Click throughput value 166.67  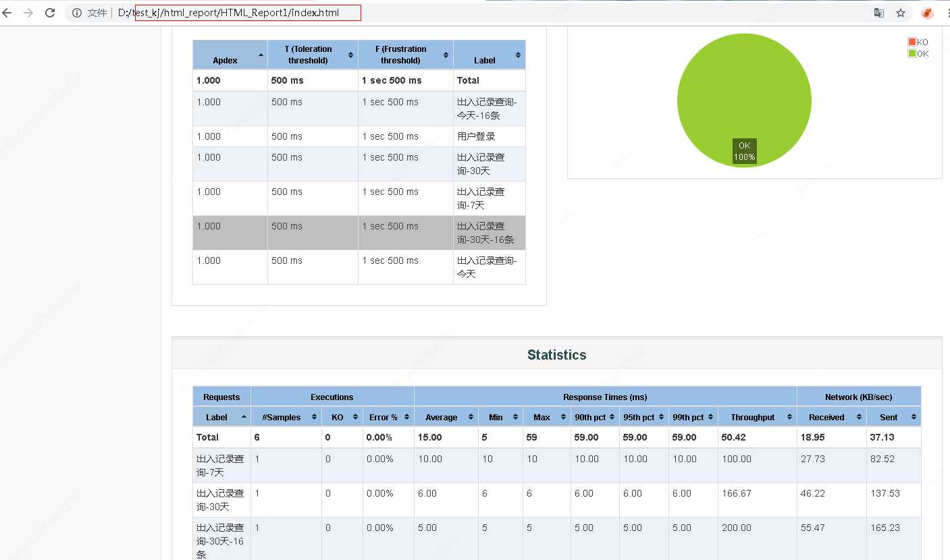click(737, 493)
